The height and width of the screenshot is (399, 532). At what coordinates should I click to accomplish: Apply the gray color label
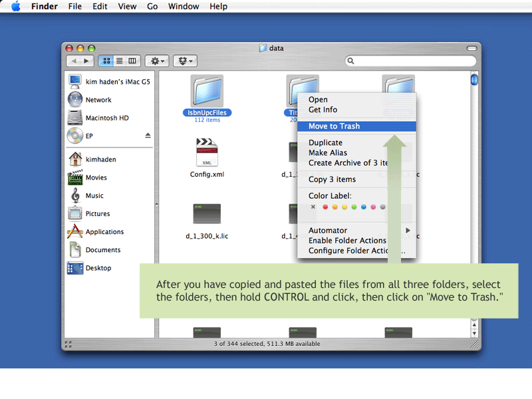[x=383, y=207]
